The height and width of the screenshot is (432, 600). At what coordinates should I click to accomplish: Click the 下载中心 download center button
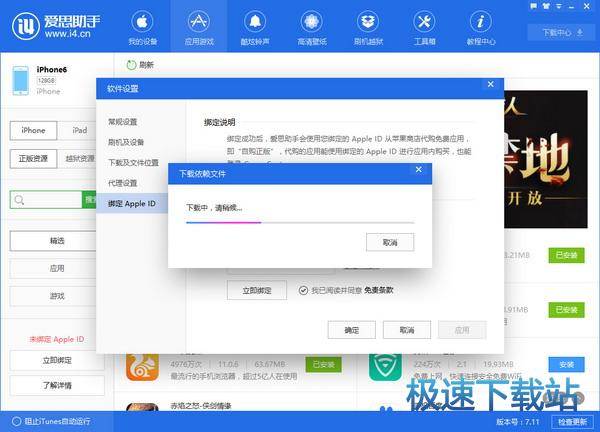(x=562, y=33)
